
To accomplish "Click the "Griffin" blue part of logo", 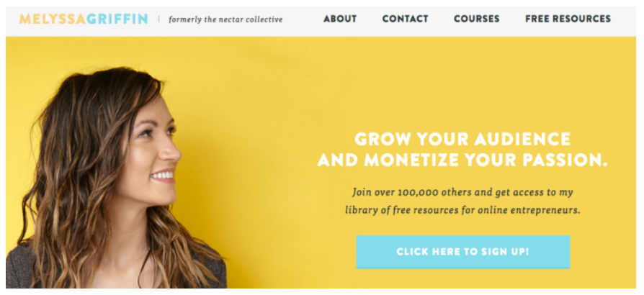I will (x=117, y=19).
